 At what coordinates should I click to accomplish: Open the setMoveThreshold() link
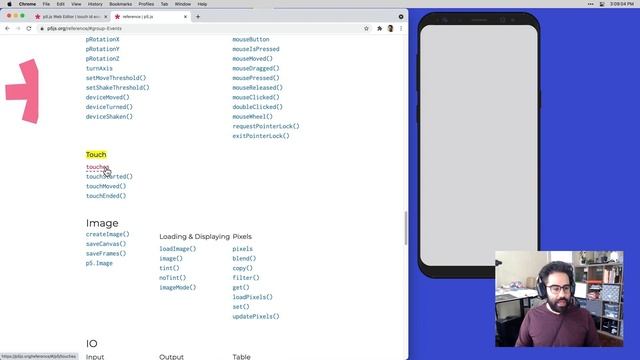point(116,78)
